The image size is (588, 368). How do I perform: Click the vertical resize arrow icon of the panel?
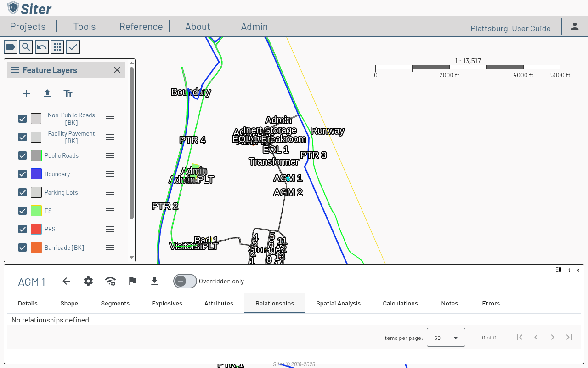[x=569, y=270]
